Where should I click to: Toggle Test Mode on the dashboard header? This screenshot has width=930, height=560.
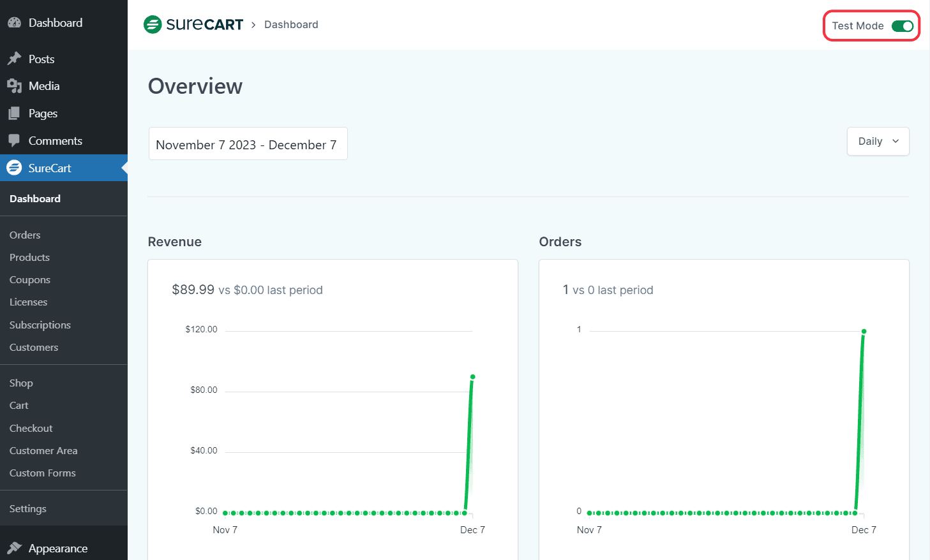tap(903, 26)
